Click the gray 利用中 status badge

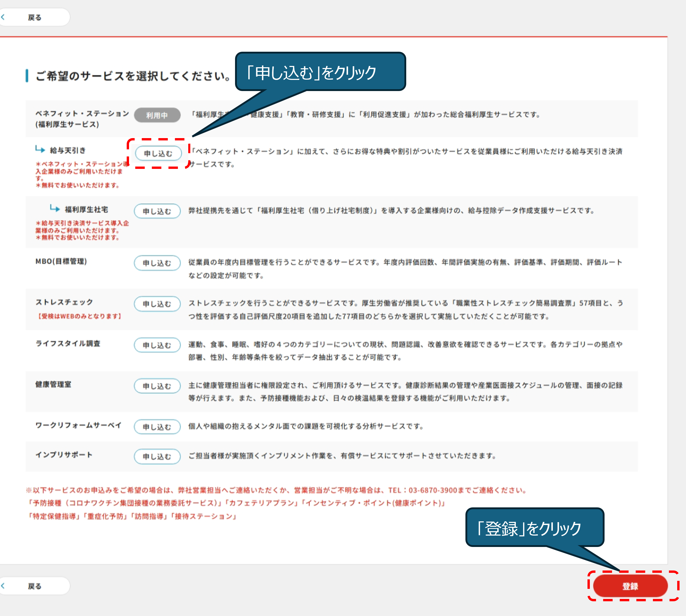pos(157,115)
